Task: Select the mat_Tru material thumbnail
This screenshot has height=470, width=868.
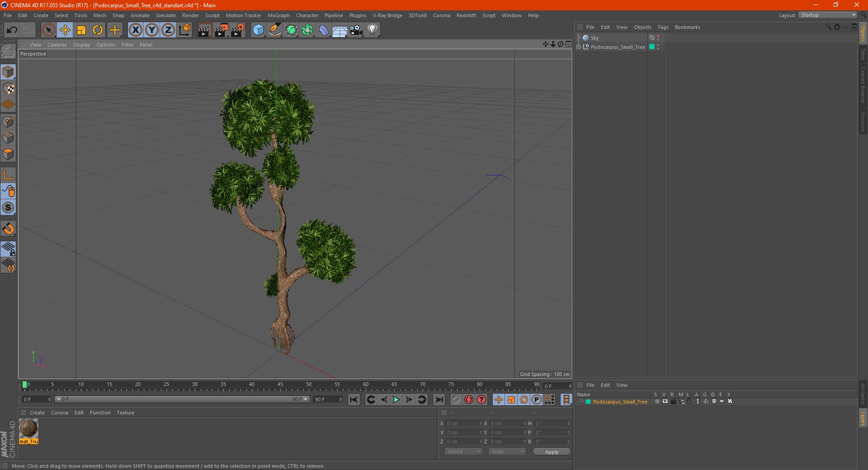Action: coord(28,428)
